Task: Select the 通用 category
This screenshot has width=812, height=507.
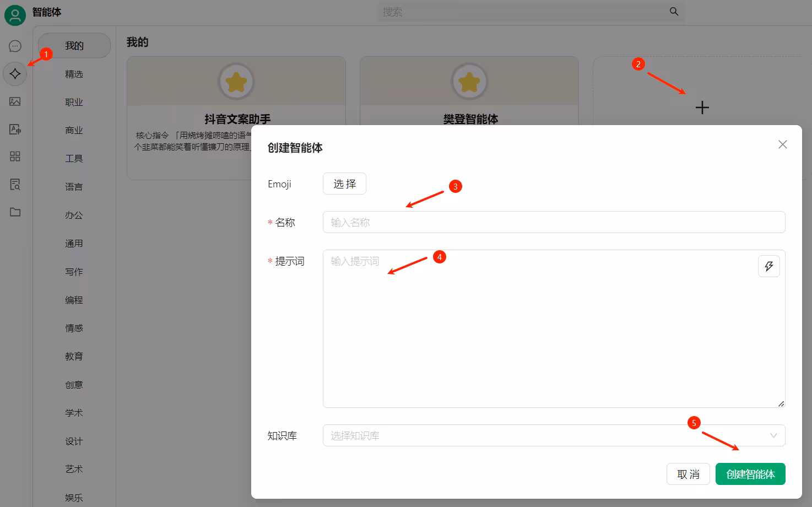Action: point(74,243)
